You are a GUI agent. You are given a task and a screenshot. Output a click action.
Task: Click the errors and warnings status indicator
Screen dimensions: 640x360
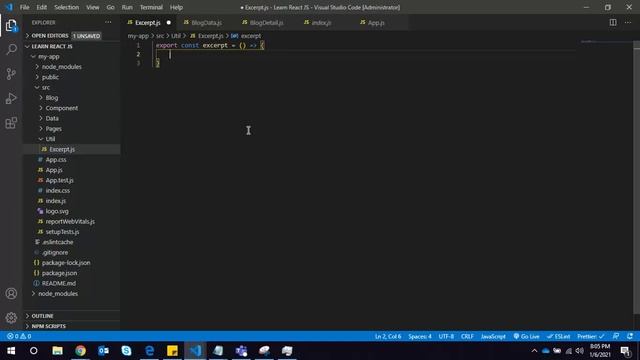tap(19, 336)
